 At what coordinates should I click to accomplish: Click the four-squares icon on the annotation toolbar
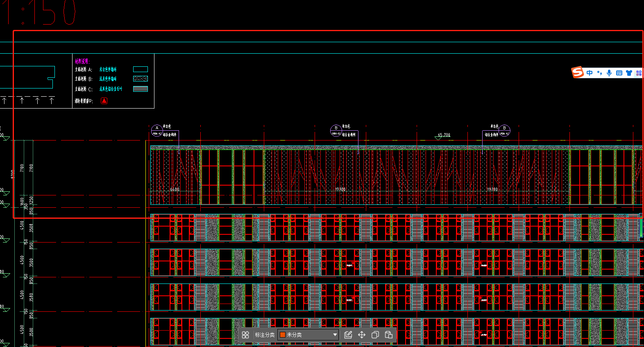click(245, 335)
